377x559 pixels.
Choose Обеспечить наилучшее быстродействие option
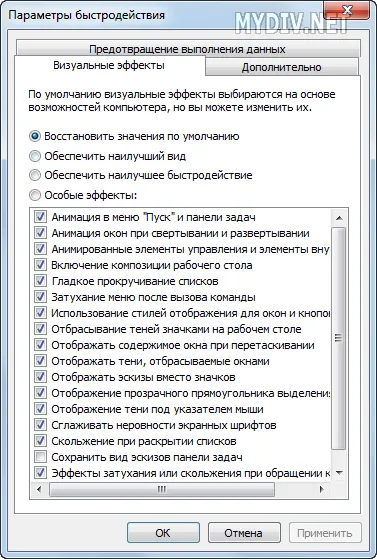tap(35, 175)
